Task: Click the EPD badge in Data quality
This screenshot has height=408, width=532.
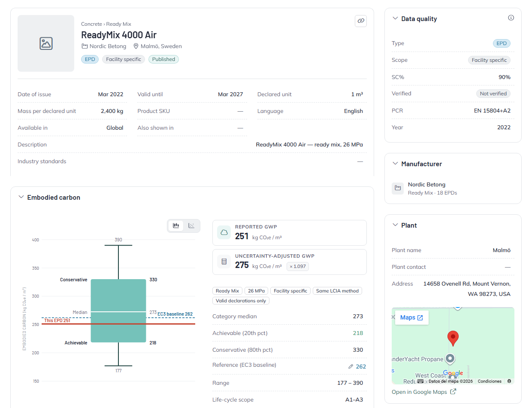Action: pos(502,43)
